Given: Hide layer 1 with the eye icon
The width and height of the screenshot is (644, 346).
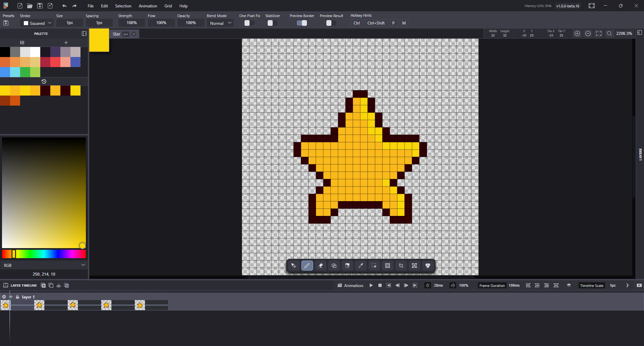Looking at the screenshot, I should pyautogui.click(x=11, y=297).
